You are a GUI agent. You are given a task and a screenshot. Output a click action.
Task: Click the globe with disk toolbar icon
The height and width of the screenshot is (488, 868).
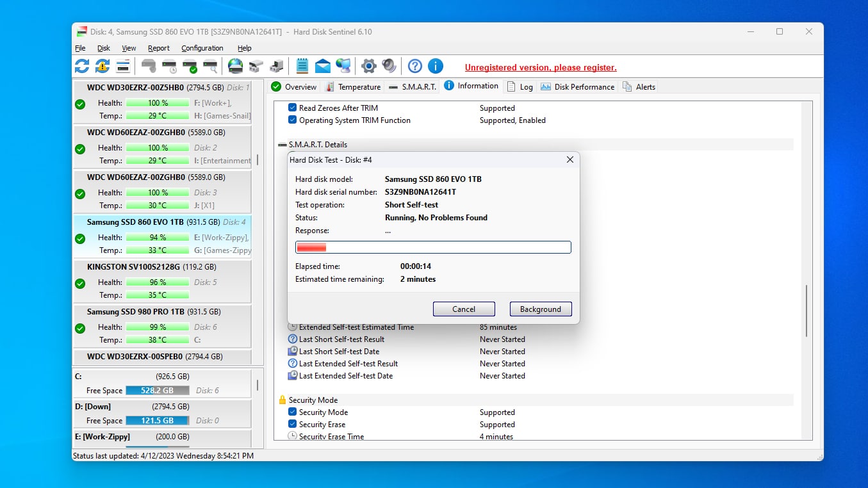click(236, 66)
